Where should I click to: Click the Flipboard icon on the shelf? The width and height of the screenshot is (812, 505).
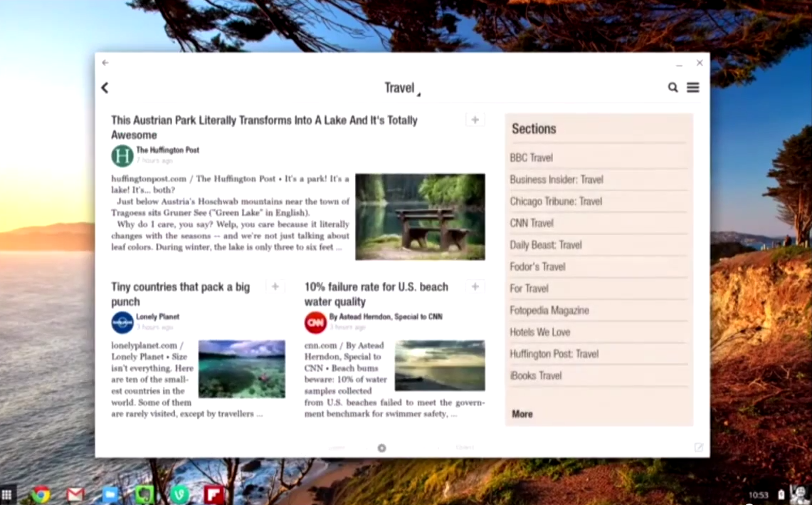[x=214, y=494]
